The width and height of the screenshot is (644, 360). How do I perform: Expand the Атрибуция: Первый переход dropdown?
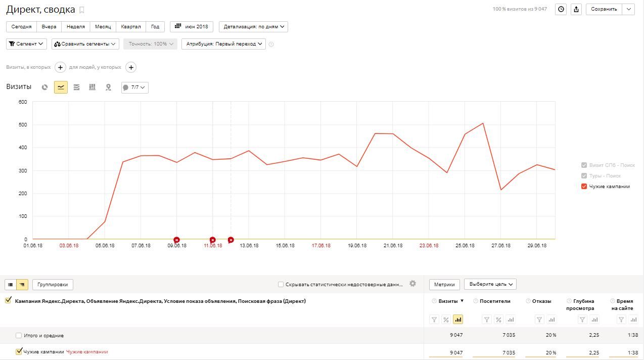click(223, 44)
